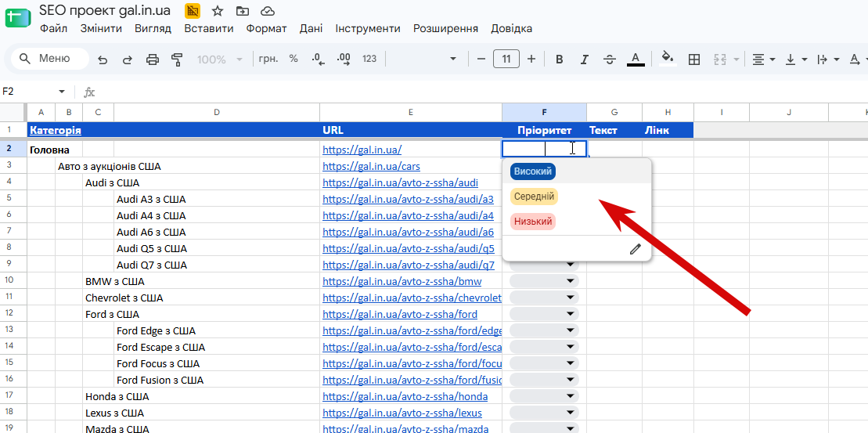
Task: Check the cloud save status icon
Action: (x=268, y=10)
